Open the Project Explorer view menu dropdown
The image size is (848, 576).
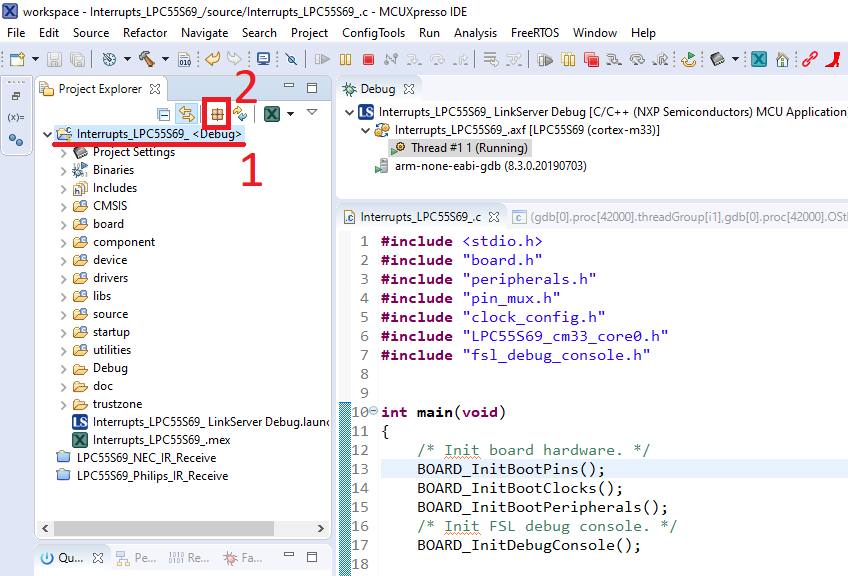(x=312, y=113)
